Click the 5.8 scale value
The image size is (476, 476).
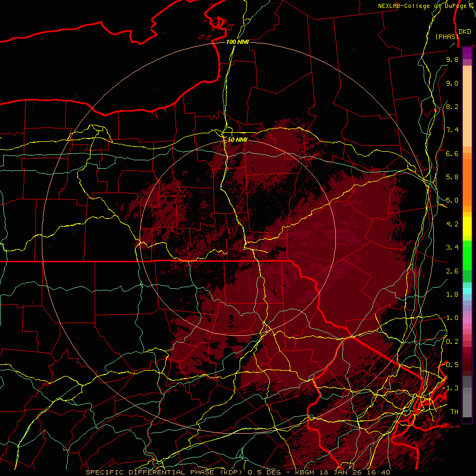point(452,177)
